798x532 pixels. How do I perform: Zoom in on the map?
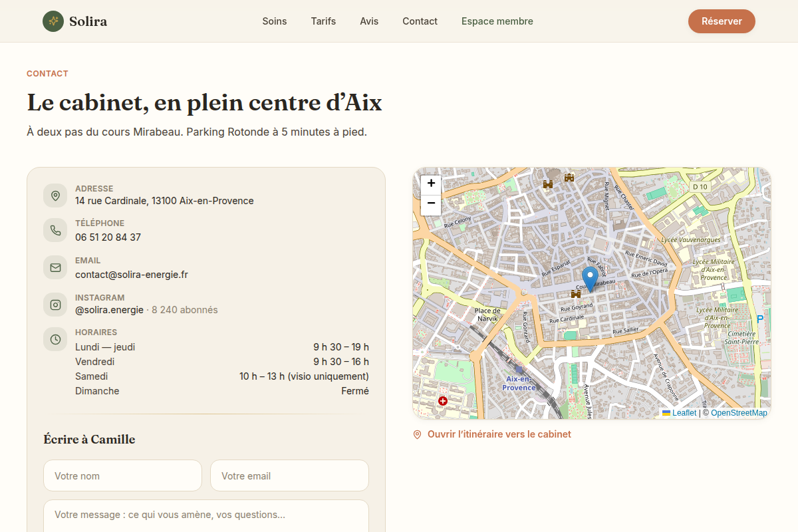[431, 184]
